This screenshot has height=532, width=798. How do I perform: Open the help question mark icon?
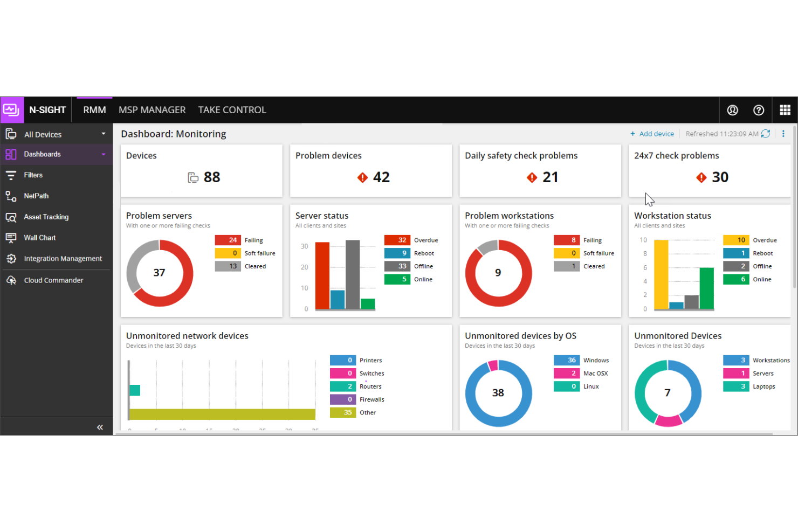(759, 109)
